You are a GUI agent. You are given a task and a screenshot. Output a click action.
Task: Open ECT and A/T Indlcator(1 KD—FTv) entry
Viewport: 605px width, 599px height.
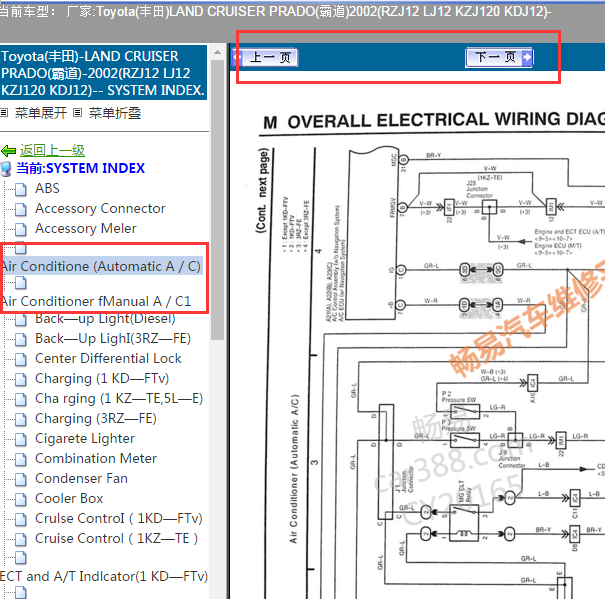(x=104, y=576)
